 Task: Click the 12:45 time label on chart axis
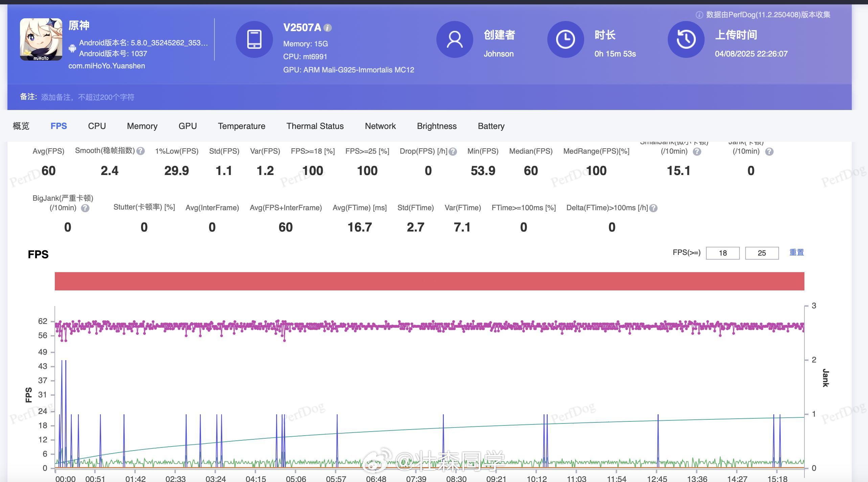(657, 479)
